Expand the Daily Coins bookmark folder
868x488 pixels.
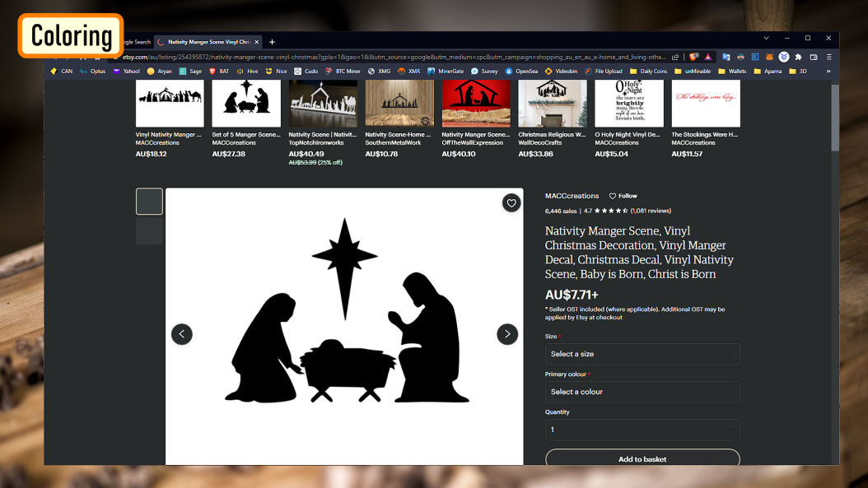(648, 72)
